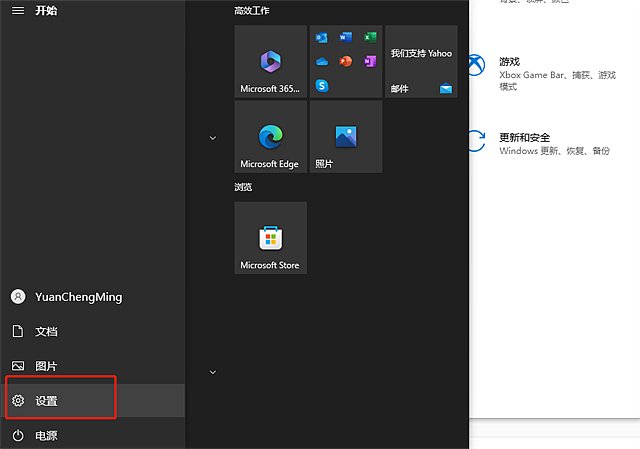This screenshot has height=449, width=640.
Task: Click the 电源 power option
Action: click(93, 435)
